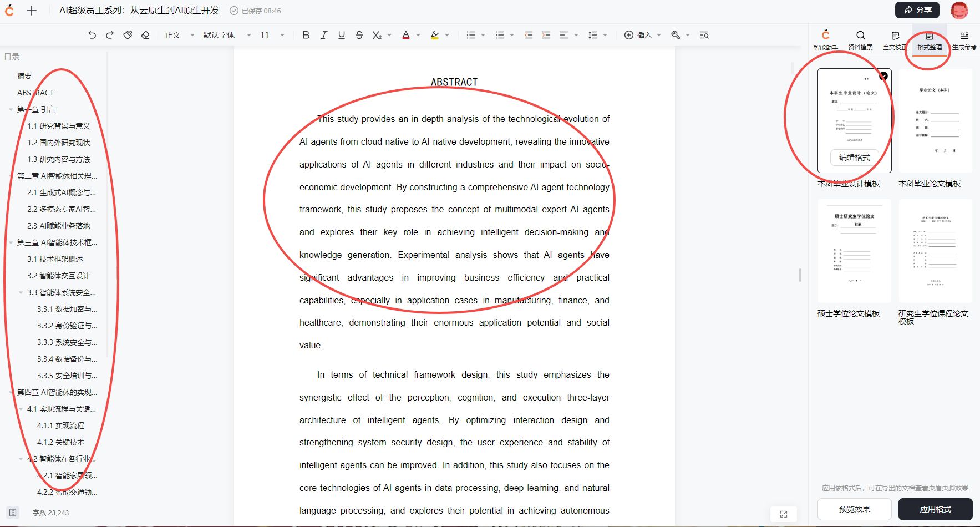Open the 正文 paragraph style dropdown
The height and width of the screenshot is (527, 980).
(180, 35)
